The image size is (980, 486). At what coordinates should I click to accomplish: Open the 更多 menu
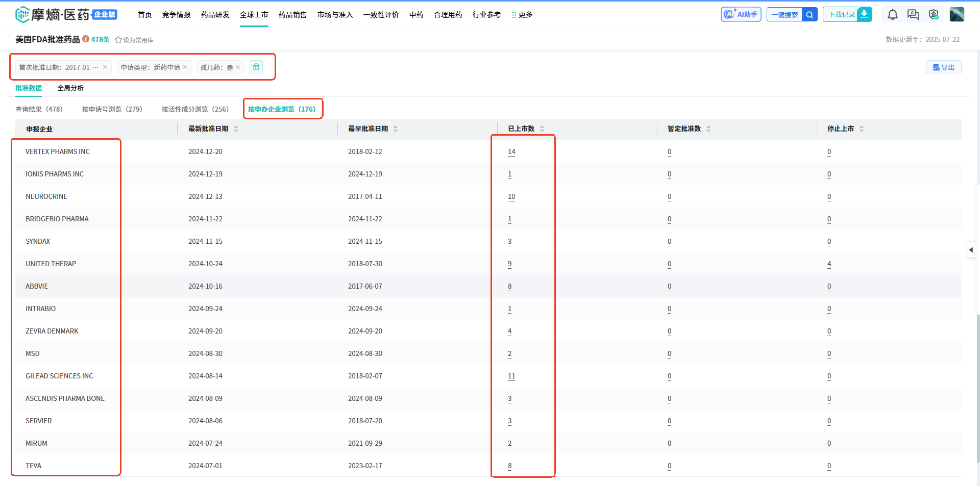click(522, 15)
